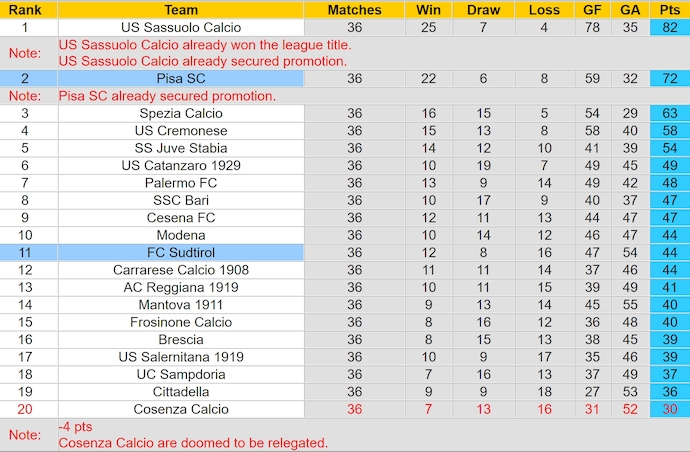This screenshot has height=452, width=690.
Task: Select the highlighted FC Sudtirol row
Action: 181,253
